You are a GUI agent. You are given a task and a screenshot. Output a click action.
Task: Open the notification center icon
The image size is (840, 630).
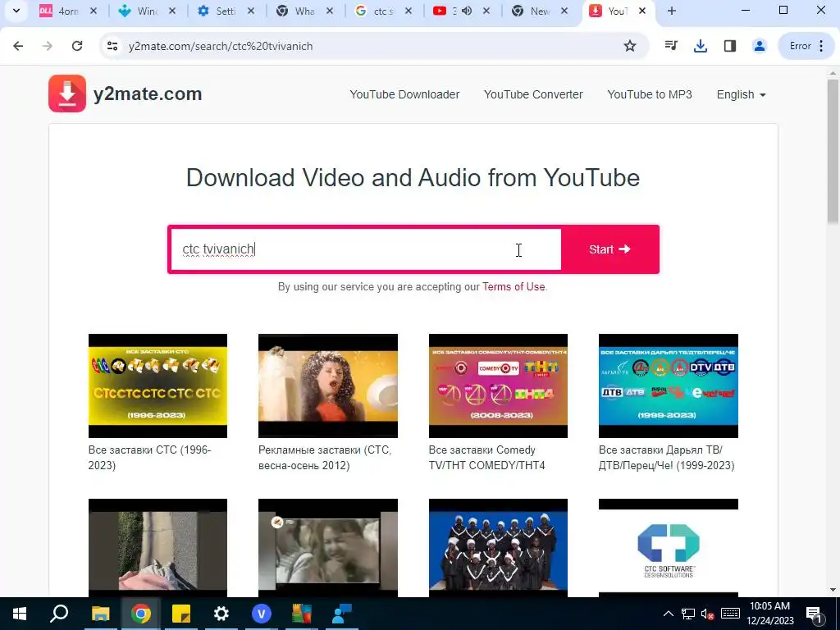coord(815,614)
